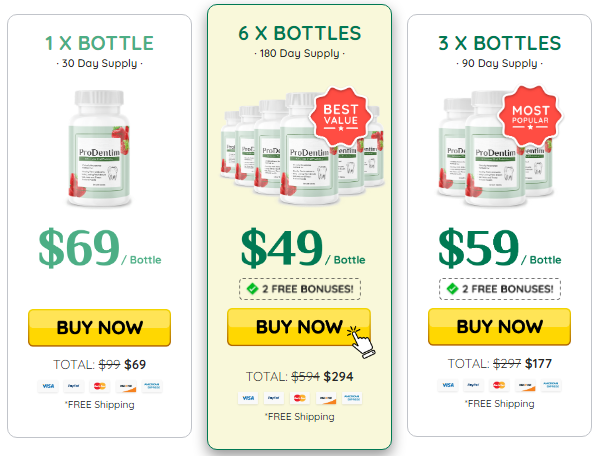Image resolution: width=599 pixels, height=456 pixels.
Task: Click the $294 total price text
Action: coord(338,377)
